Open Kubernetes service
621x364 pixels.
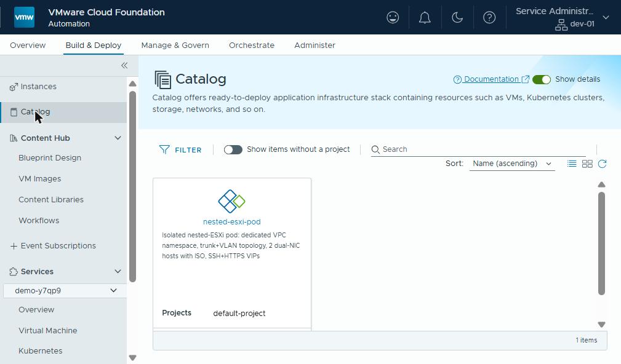pos(41,351)
